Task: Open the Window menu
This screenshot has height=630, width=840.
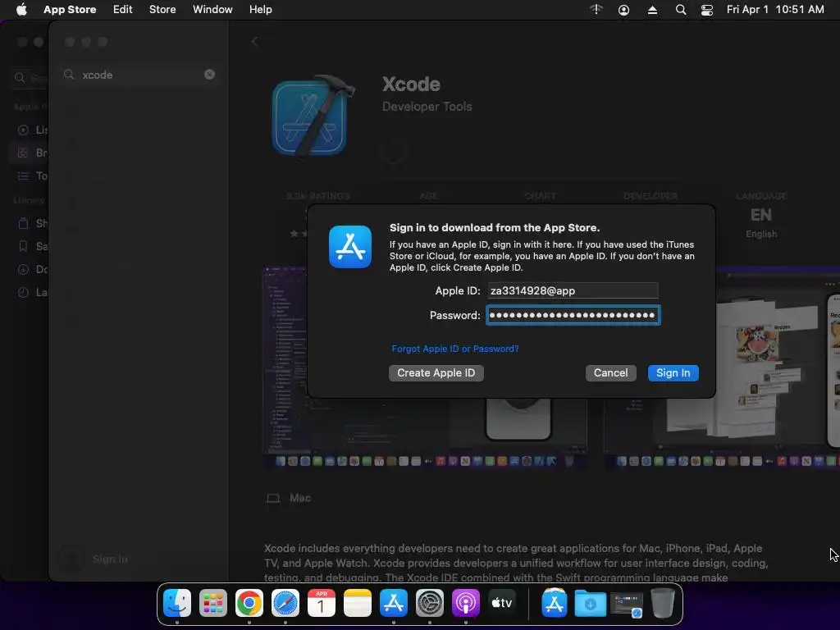Action: [x=212, y=10]
